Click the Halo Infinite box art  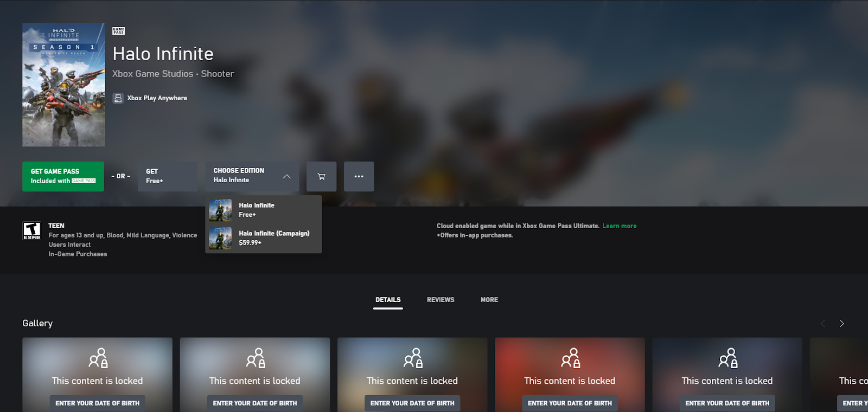[63, 85]
